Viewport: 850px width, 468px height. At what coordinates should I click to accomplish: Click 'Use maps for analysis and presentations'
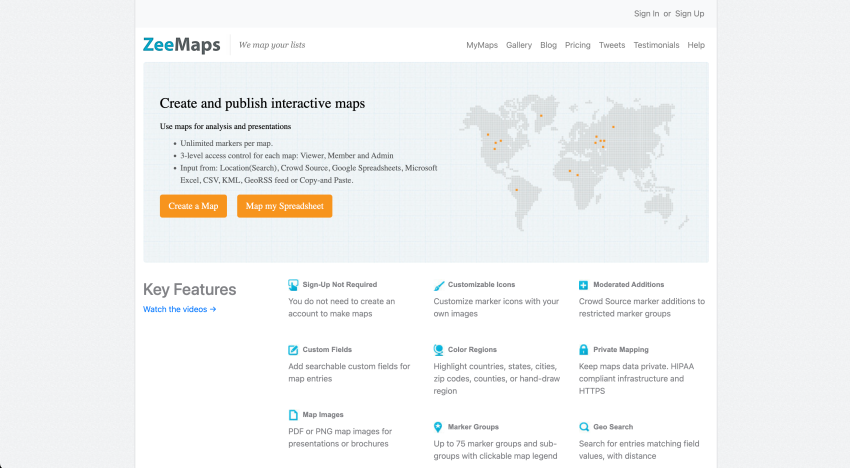tap(226, 126)
